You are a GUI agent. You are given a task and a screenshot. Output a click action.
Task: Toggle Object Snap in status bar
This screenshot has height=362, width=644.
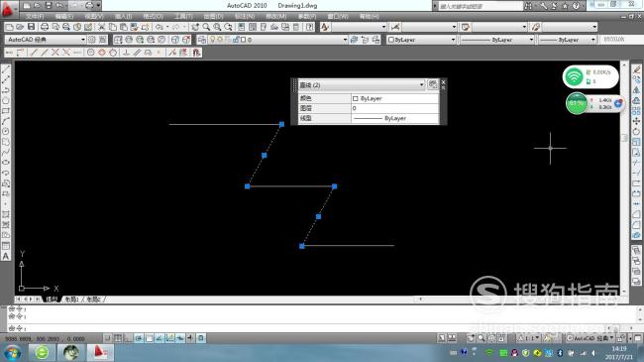pyautogui.click(x=149, y=338)
